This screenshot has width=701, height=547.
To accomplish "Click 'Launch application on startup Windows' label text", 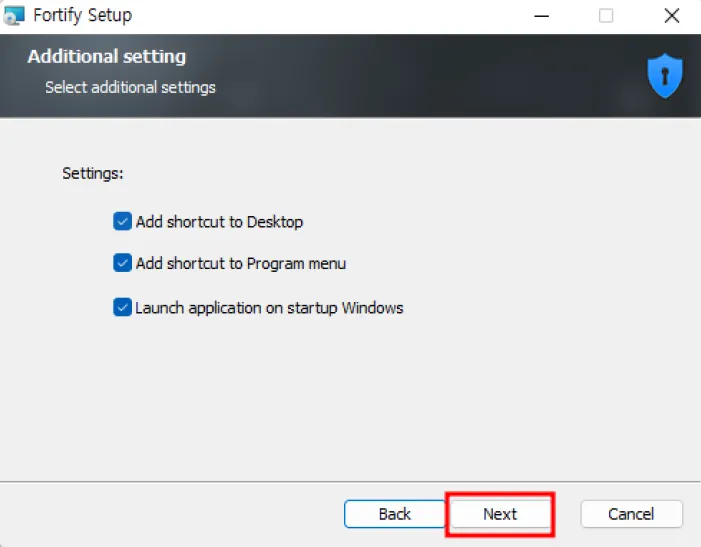I will [269, 308].
